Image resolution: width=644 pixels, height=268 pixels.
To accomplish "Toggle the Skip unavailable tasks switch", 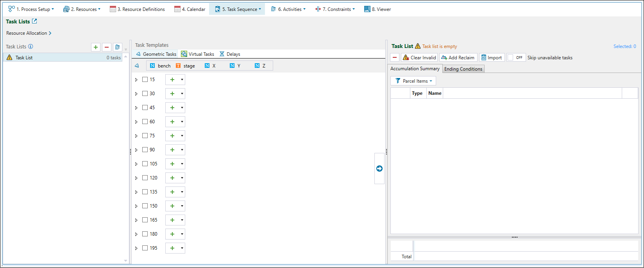I will tap(516, 58).
